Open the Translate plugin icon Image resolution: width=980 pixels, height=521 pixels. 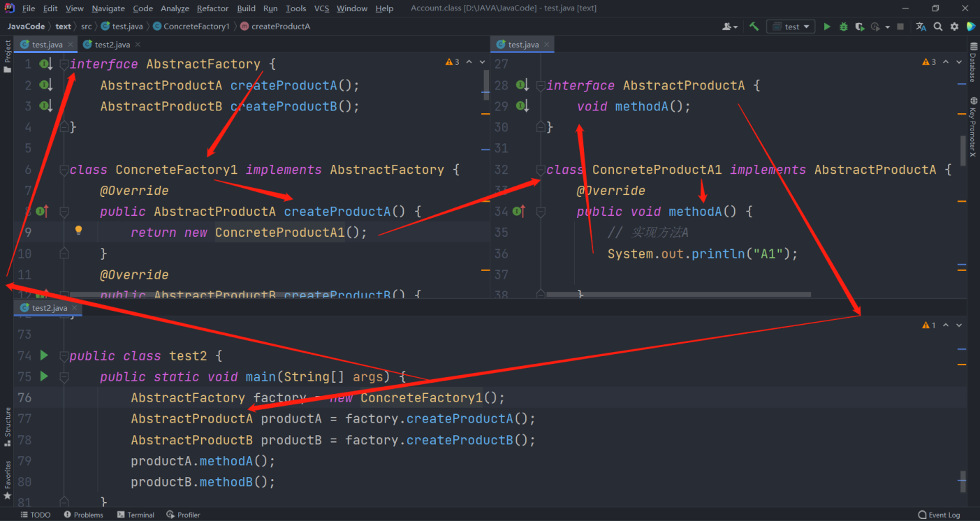tap(921, 27)
